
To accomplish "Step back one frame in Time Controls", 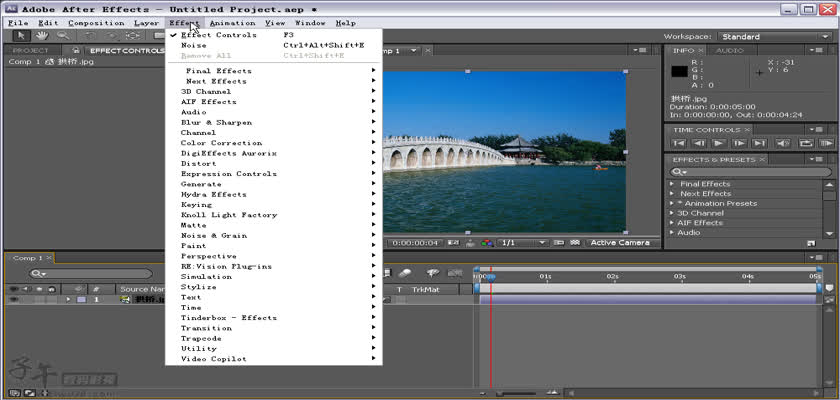I will click(699, 143).
